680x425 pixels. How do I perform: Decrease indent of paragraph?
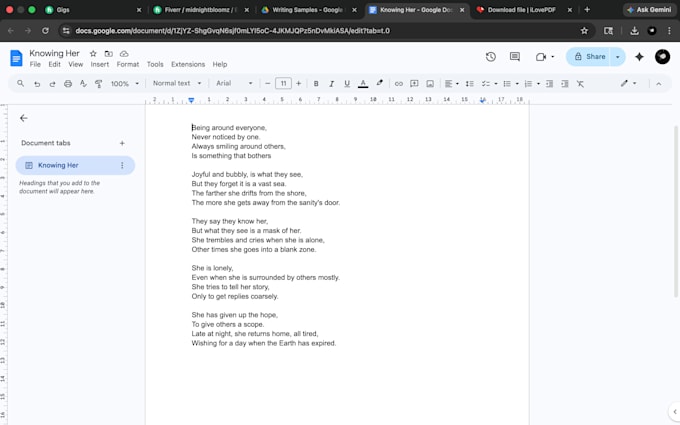549,84
